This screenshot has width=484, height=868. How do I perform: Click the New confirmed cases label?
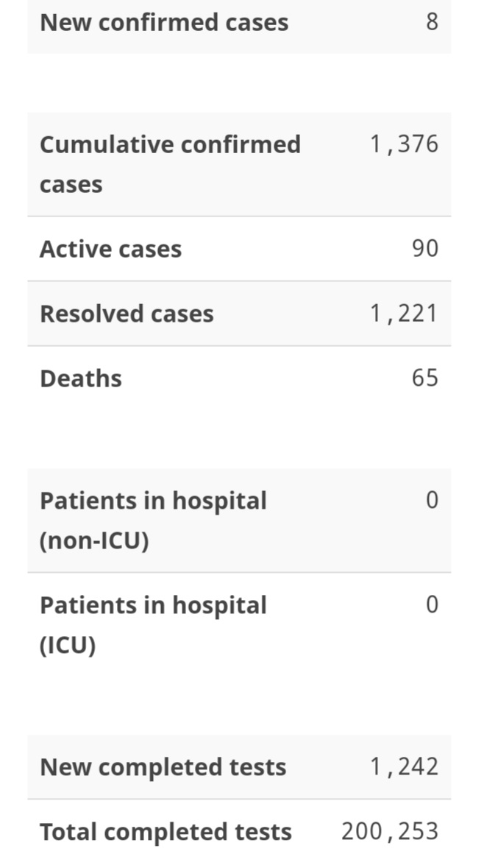164,23
